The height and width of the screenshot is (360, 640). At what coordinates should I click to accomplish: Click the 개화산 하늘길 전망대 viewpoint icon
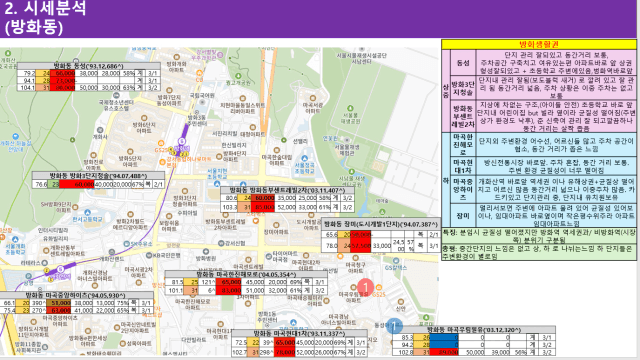pos(16,136)
